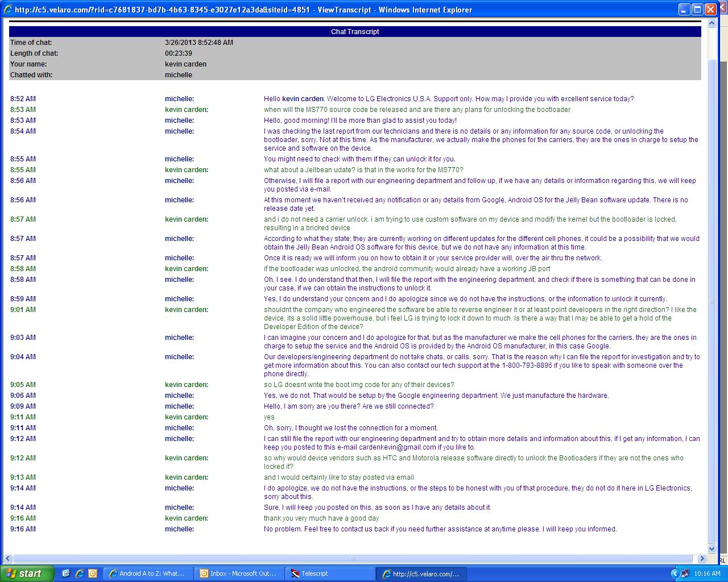
Task: Click message about MS770 source code release
Action: point(417,110)
